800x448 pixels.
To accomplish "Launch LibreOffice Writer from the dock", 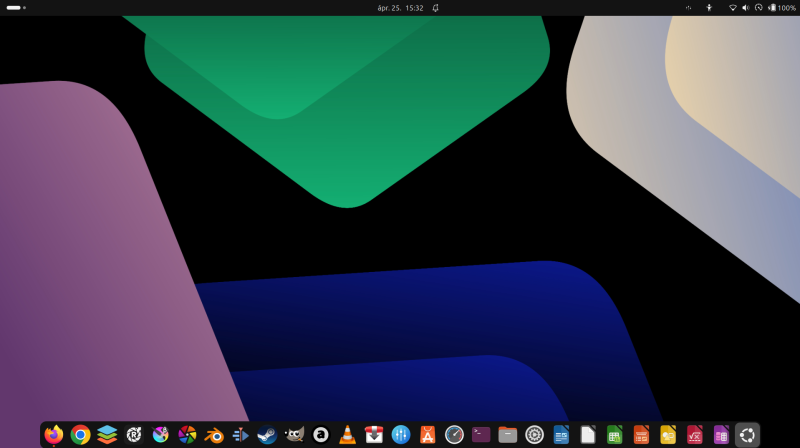I will point(561,434).
